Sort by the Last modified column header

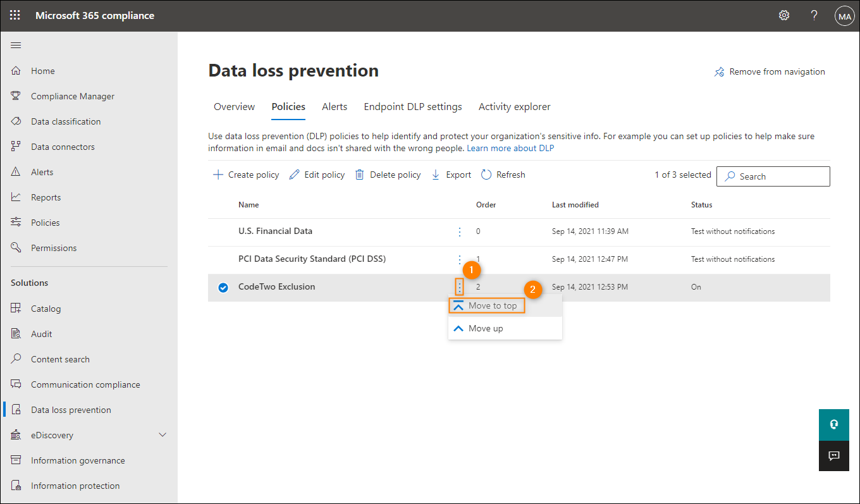575,205
